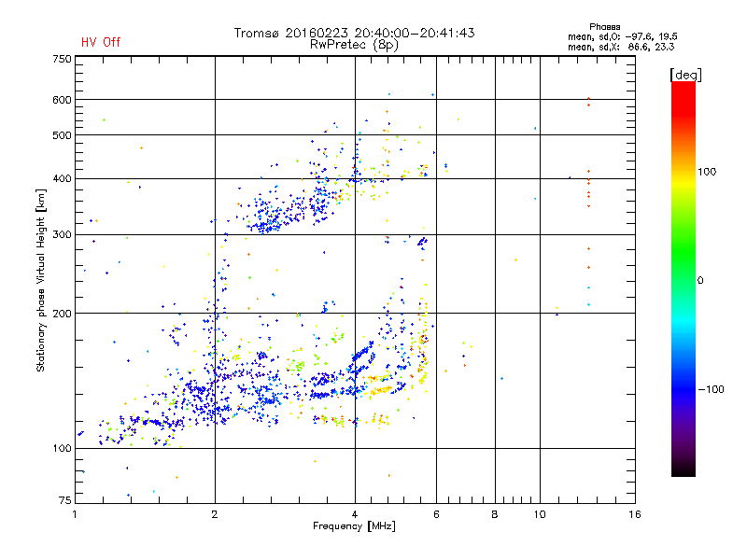Click the x-axis '4' tick label
This screenshot has height=560, width=747.
(355, 514)
